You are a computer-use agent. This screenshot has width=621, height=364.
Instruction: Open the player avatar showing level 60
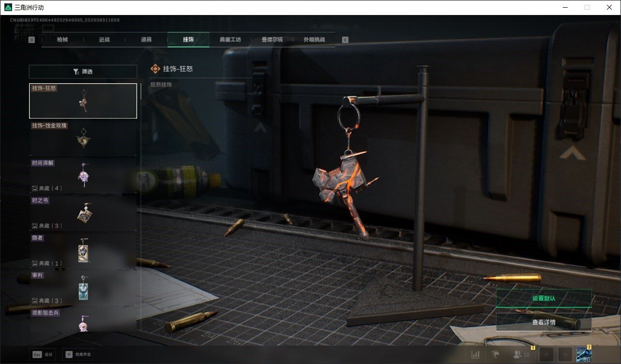coord(584,355)
